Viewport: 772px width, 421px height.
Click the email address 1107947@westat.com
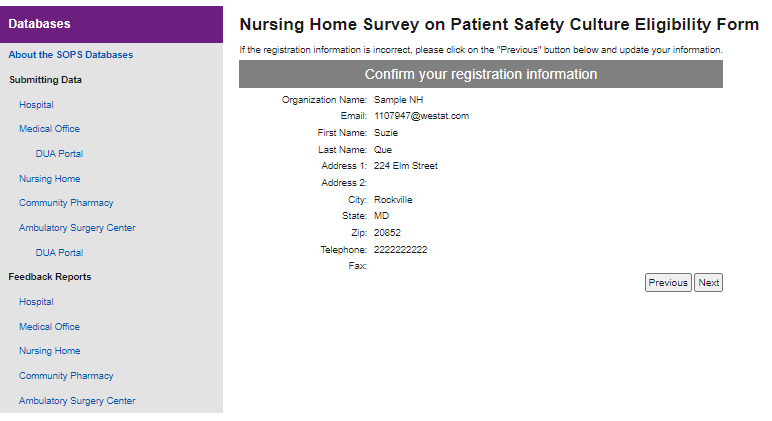[x=421, y=116]
